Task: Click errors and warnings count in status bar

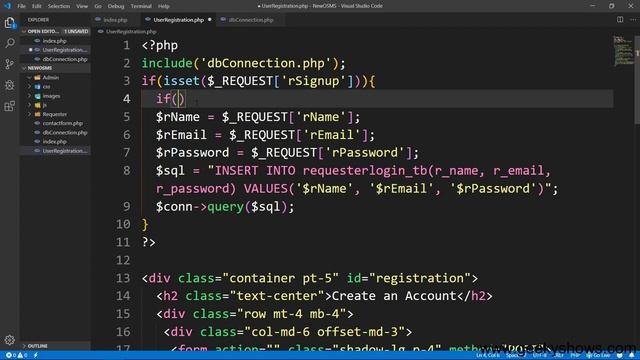Action: (16, 356)
